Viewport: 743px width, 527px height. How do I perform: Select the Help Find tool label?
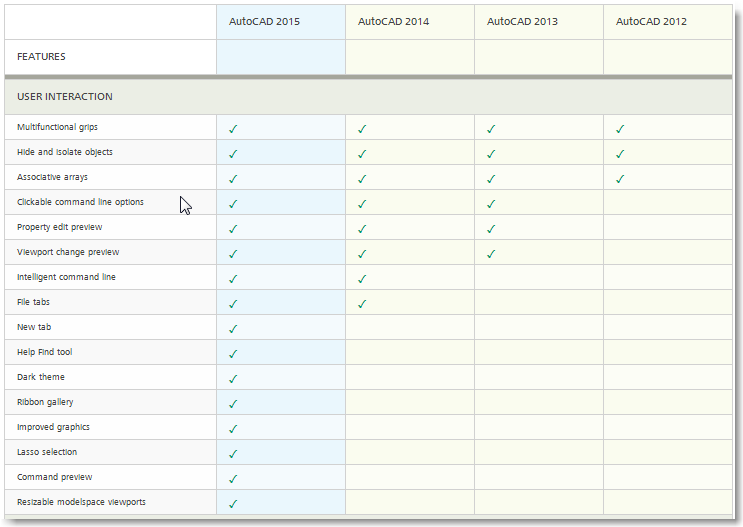pos(45,352)
